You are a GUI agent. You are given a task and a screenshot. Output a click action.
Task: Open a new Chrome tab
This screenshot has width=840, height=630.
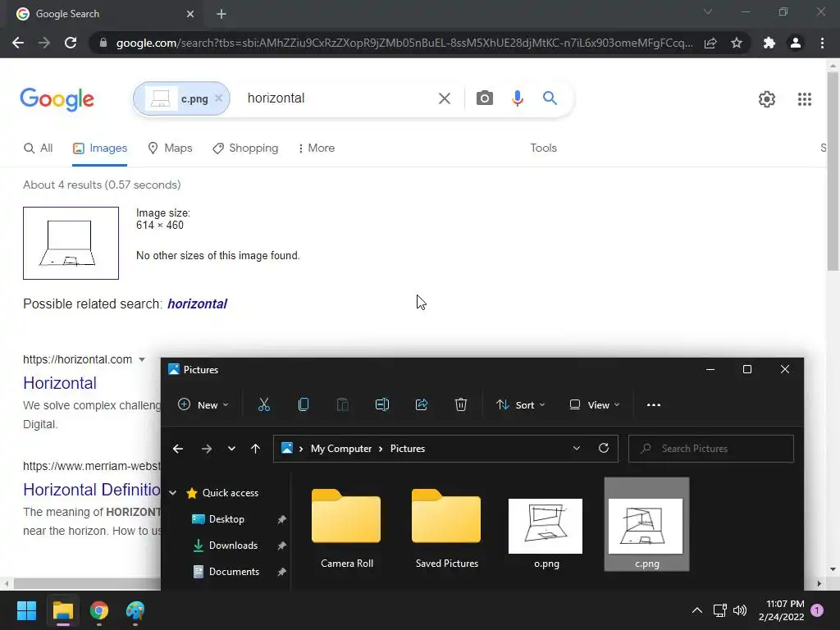(x=221, y=14)
